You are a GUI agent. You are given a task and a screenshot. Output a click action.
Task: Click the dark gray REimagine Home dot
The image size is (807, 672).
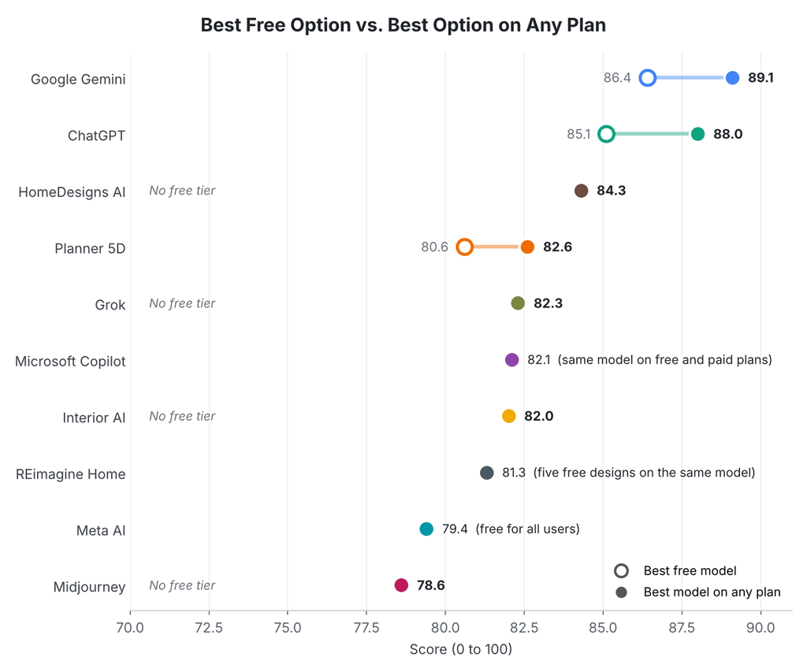click(487, 473)
